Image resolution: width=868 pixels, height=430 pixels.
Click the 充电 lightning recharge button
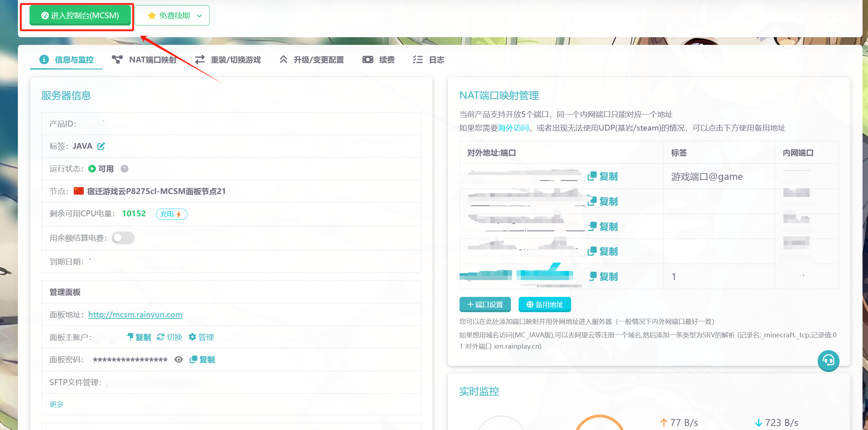171,214
